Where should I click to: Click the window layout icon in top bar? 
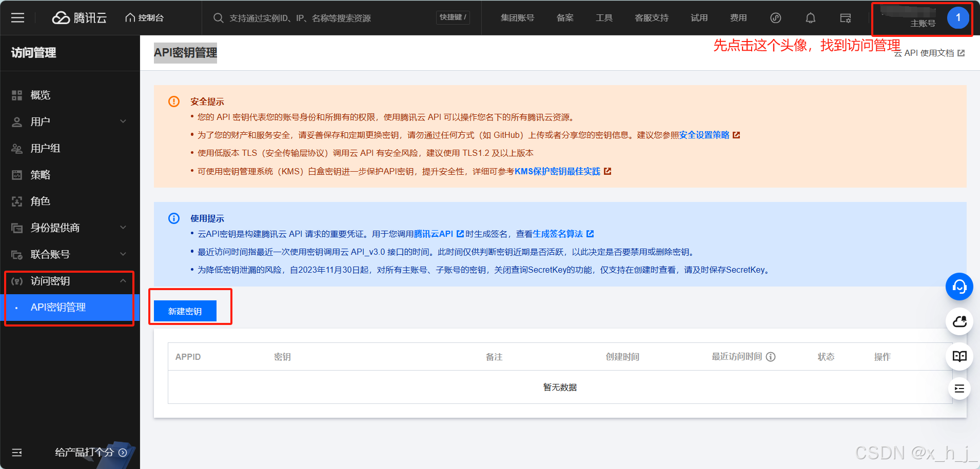click(x=846, y=18)
